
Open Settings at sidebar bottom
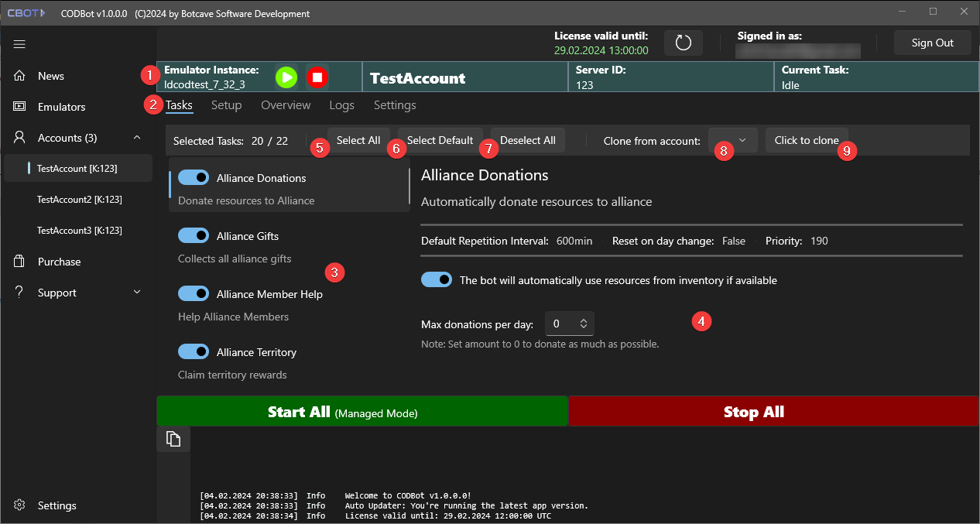[57, 505]
